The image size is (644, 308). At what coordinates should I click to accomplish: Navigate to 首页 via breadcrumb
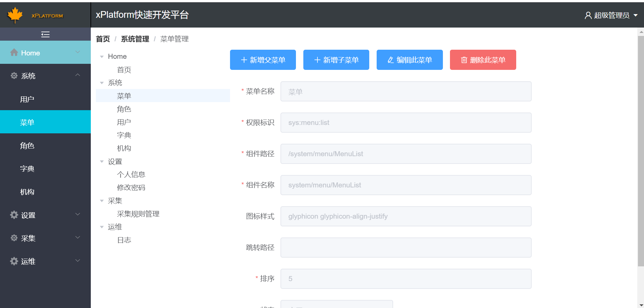click(103, 39)
